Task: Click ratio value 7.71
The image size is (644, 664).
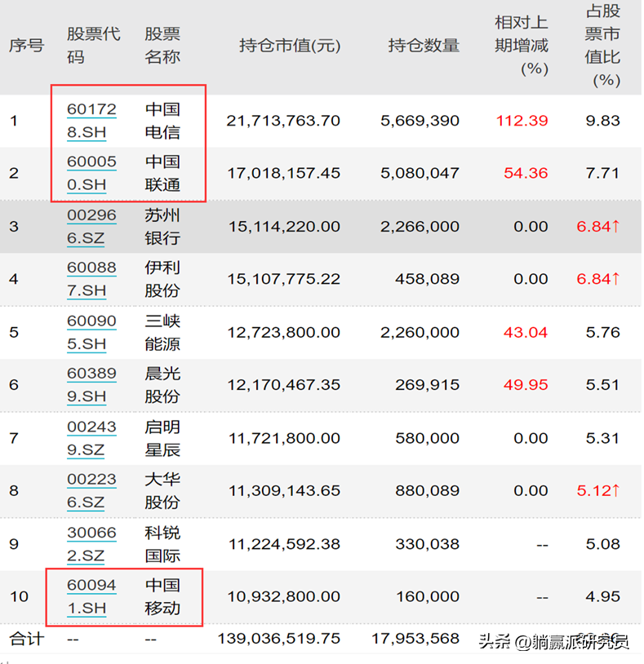Action: click(x=603, y=173)
